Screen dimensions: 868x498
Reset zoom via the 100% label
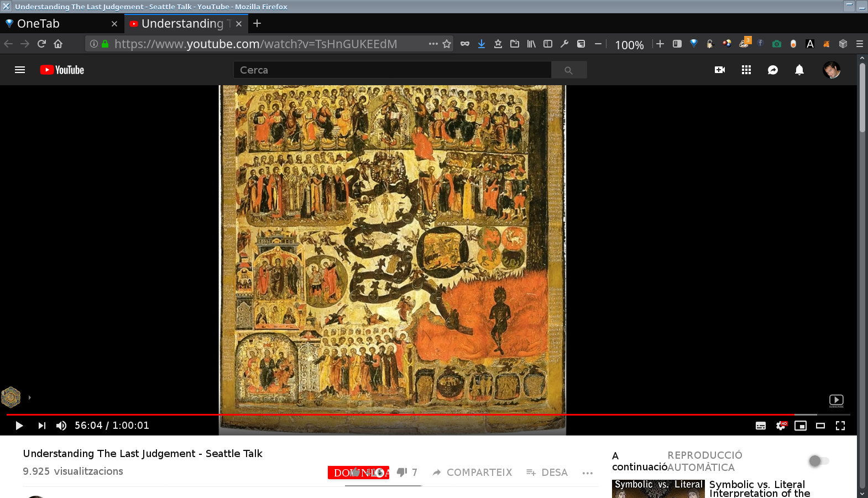point(630,45)
